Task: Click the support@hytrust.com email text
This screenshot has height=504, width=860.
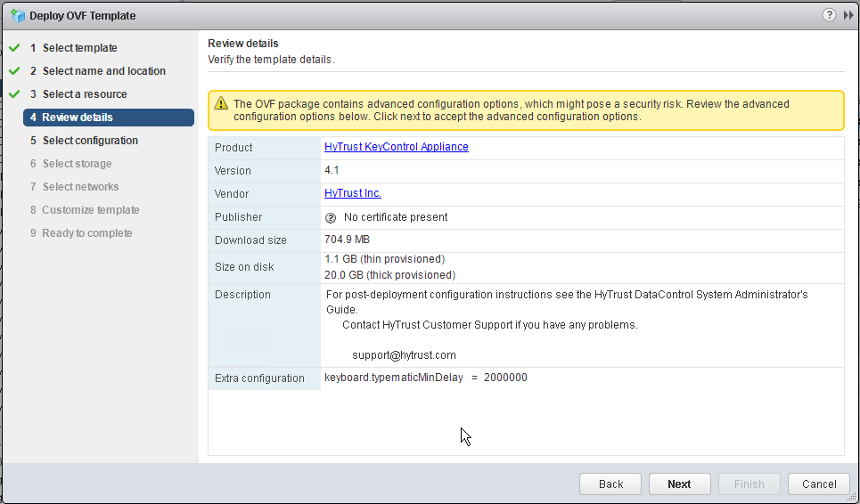Action: (404, 355)
